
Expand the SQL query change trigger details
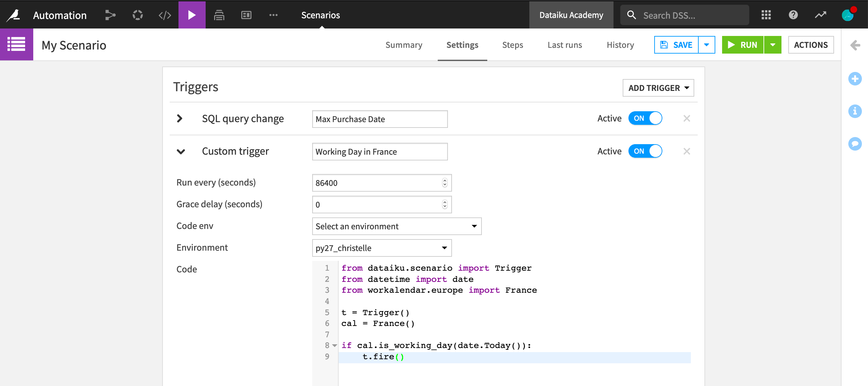[180, 118]
